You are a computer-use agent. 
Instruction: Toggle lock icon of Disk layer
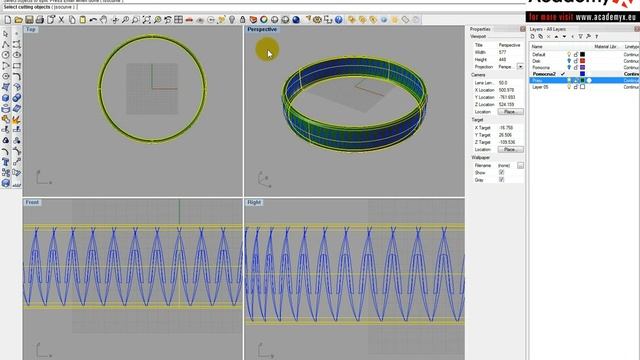[576, 61]
